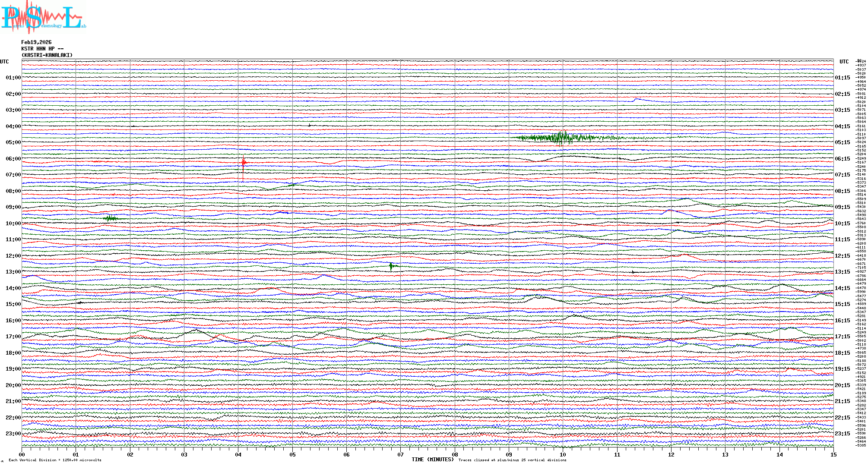Image resolution: width=868 pixels, height=466 pixels.
Task: Click the Each Vertical Division microvolts note
Action: coord(55,460)
